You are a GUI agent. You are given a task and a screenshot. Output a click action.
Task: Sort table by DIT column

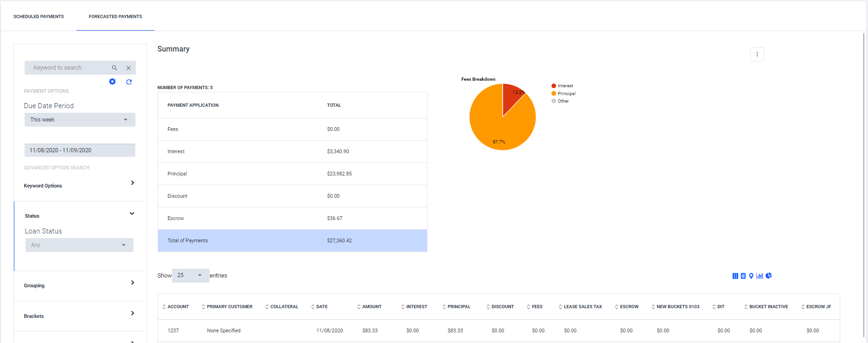(x=718, y=307)
